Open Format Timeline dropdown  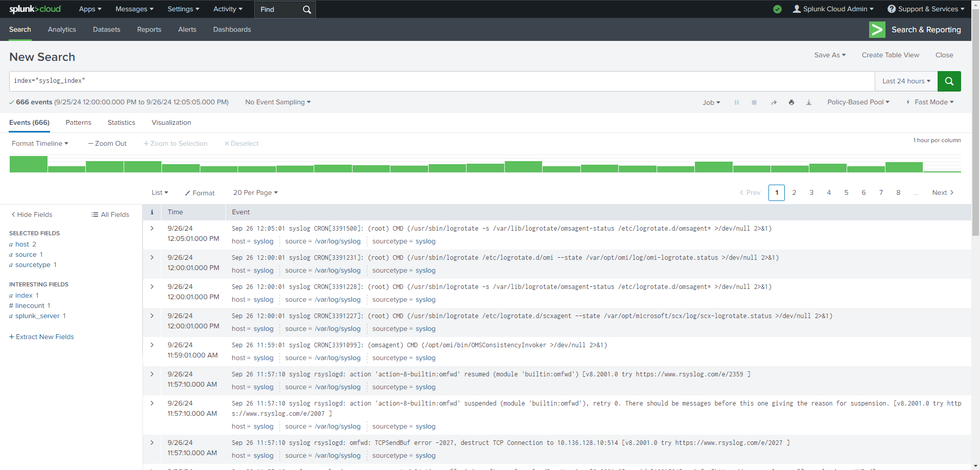(40, 143)
